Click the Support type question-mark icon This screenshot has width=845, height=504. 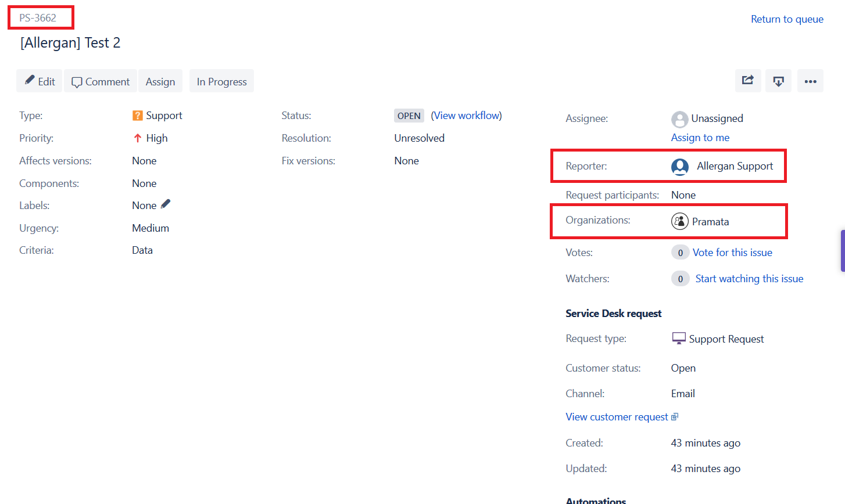137,116
